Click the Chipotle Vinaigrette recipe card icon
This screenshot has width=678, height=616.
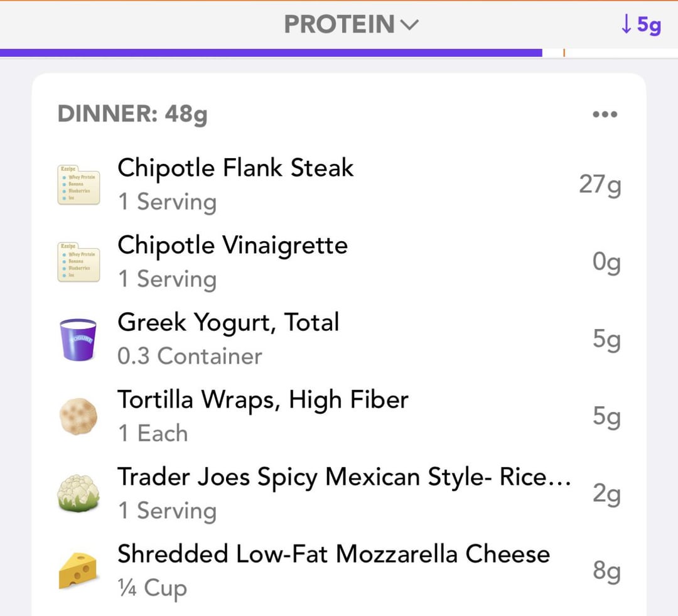(78, 262)
